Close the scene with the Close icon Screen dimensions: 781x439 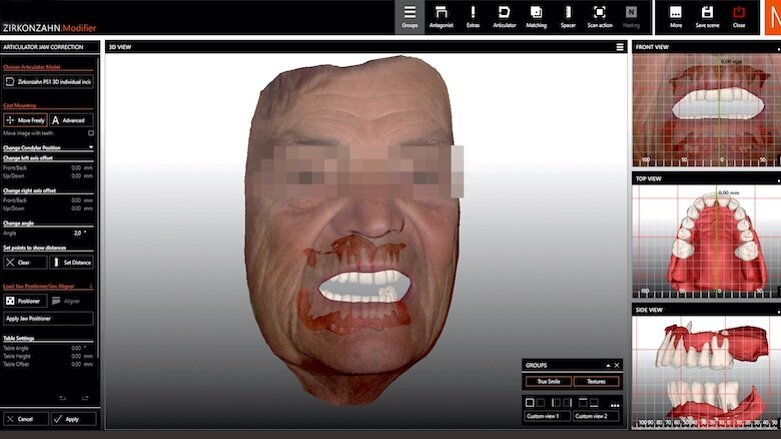[739, 16]
